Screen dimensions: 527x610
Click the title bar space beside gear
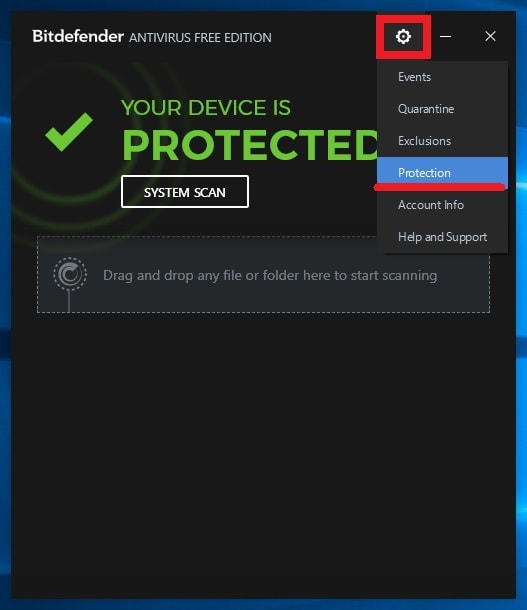click(x=323, y=37)
